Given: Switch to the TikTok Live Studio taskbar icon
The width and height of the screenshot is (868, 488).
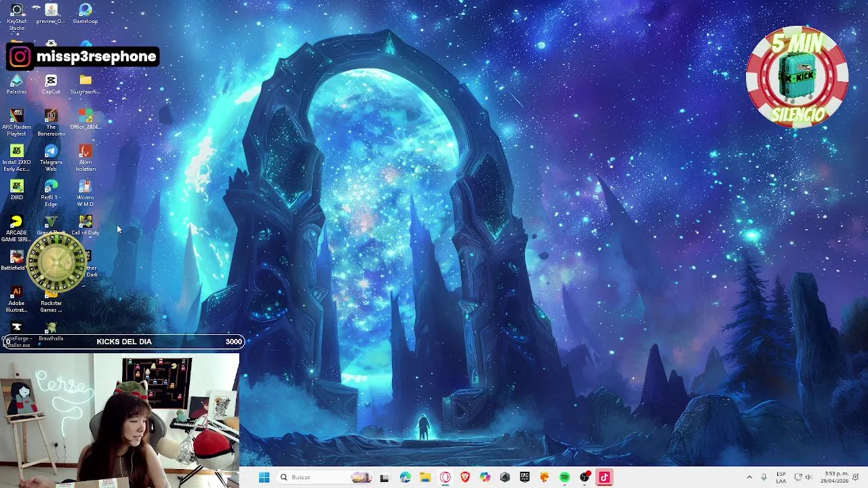Looking at the screenshot, I should [604, 477].
